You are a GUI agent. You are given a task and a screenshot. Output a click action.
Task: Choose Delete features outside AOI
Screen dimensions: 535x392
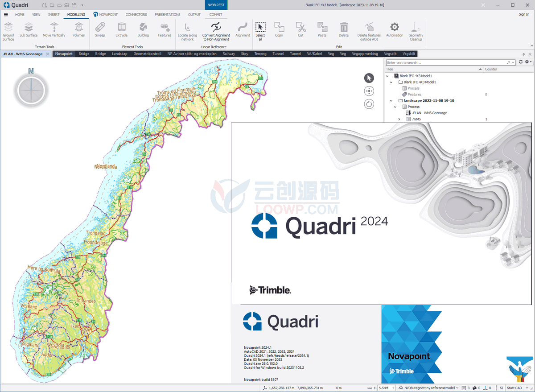tap(369, 31)
